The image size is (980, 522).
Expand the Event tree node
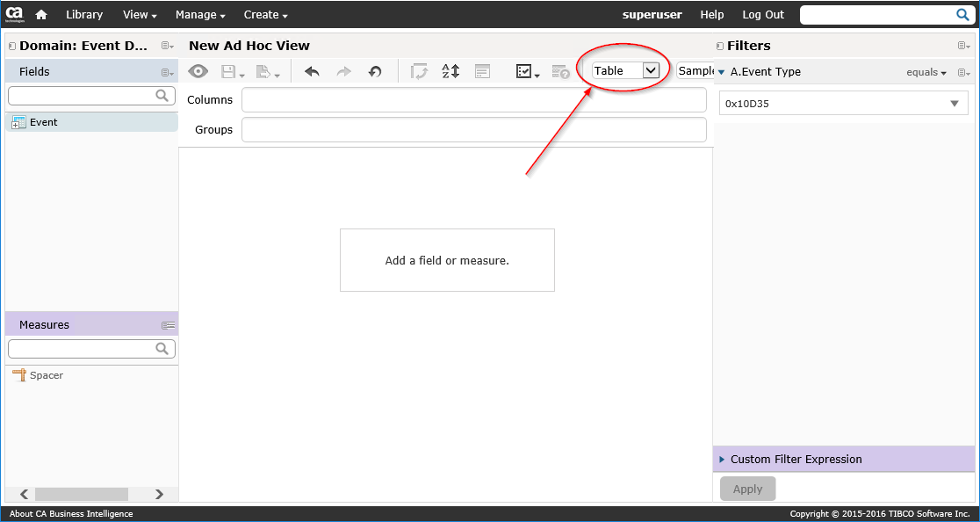pyautogui.click(x=18, y=123)
